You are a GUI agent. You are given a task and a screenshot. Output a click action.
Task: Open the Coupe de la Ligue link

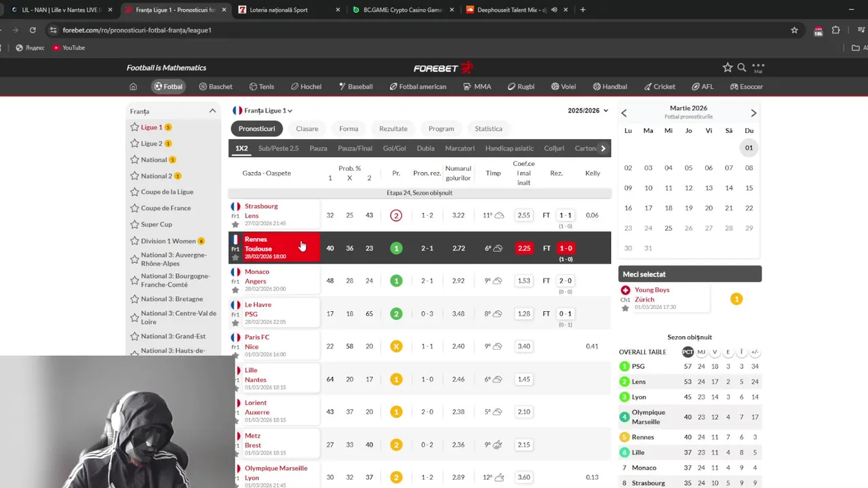point(167,192)
